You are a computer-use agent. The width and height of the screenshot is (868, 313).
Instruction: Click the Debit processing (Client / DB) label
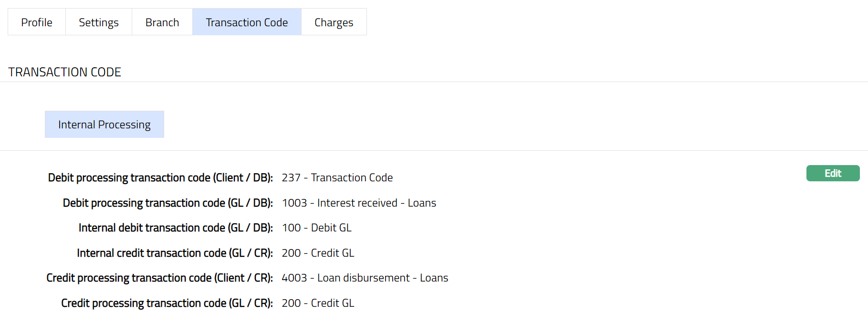(x=160, y=177)
